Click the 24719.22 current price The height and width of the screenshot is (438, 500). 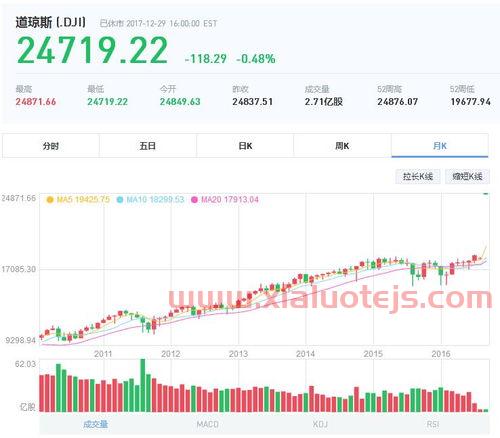point(92,50)
